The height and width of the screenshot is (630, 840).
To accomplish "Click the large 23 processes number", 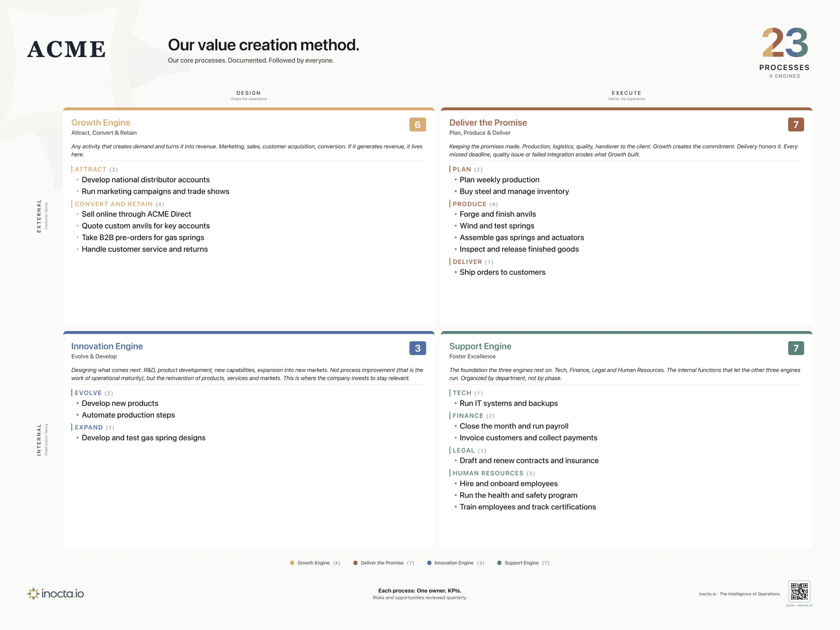I will coord(785,43).
